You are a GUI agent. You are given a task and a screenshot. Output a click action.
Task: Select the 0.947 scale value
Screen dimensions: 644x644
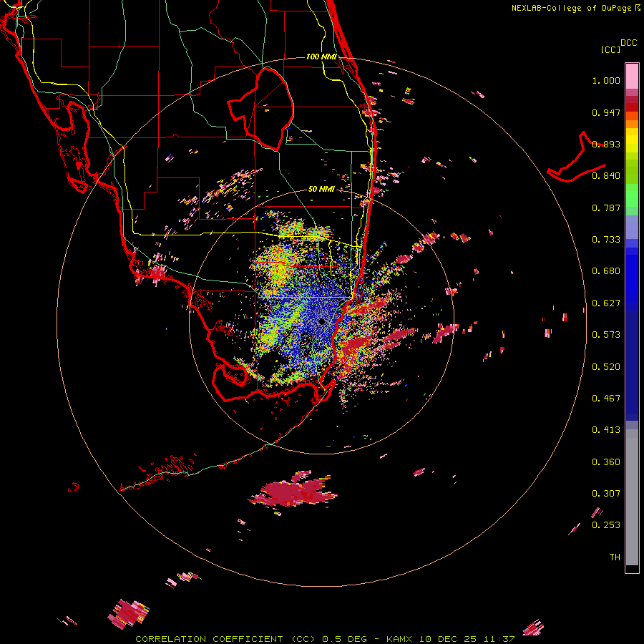pos(606,112)
